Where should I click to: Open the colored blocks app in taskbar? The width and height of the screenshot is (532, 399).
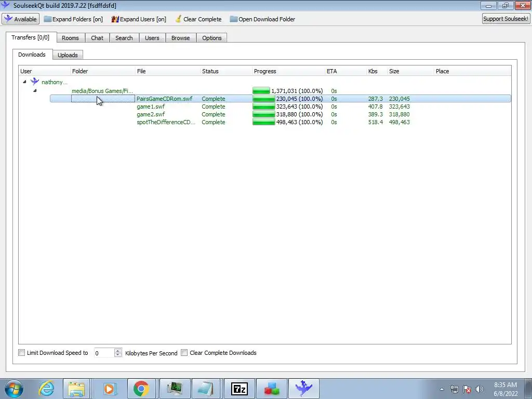pyautogui.click(x=271, y=389)
